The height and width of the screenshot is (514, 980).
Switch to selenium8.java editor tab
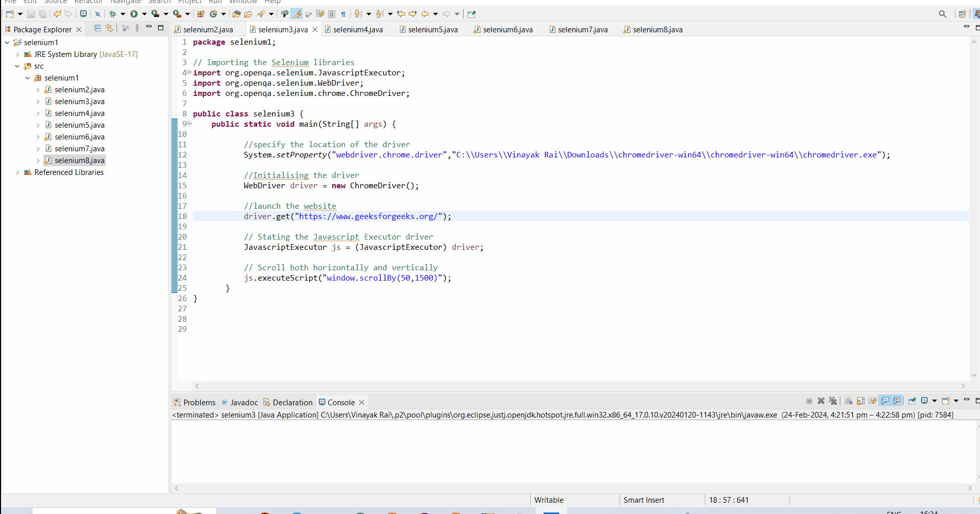(658, 30)
